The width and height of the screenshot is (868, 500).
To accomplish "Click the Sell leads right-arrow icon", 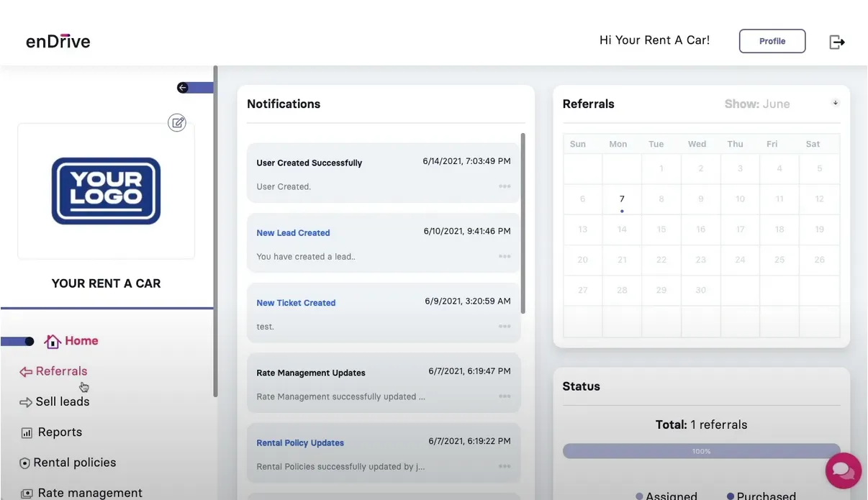I will pyautogui.click(x=26, y=402).
